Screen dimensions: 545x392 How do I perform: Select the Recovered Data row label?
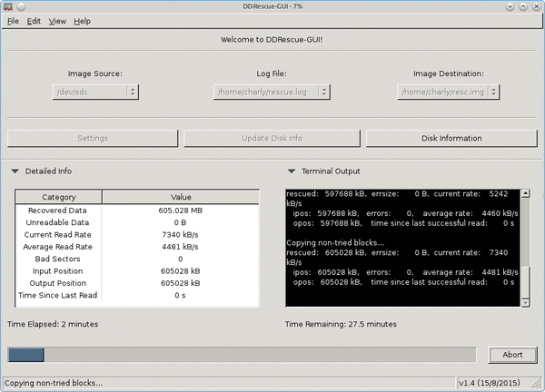(x=57, y=211)
